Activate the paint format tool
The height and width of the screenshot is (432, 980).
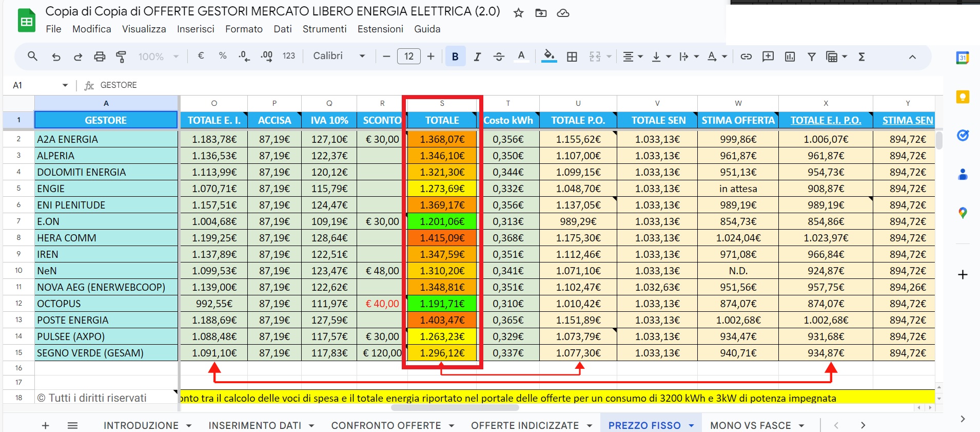[121, 57]
